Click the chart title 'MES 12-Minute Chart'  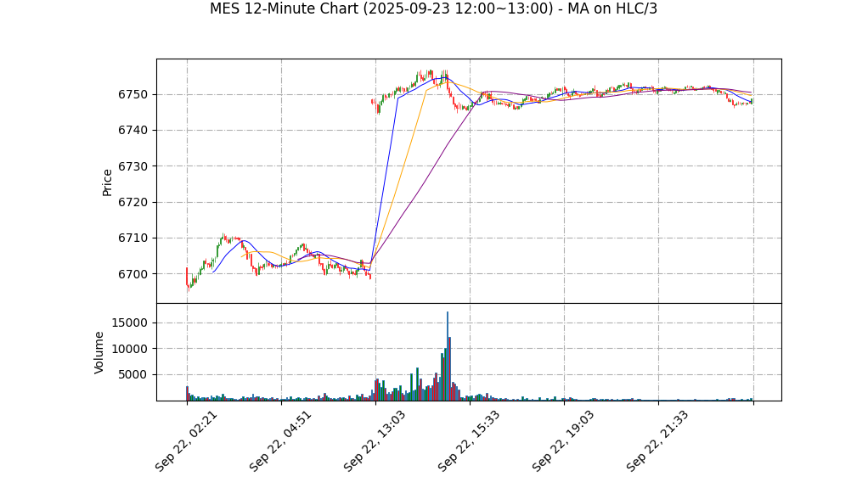click(x=433, y=8)
